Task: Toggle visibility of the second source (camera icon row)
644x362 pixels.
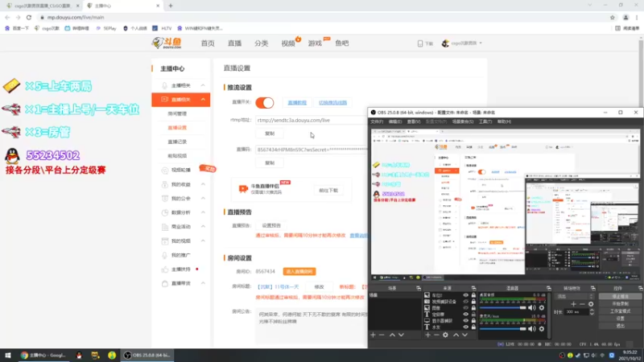Action: click(x=466, y=301)
